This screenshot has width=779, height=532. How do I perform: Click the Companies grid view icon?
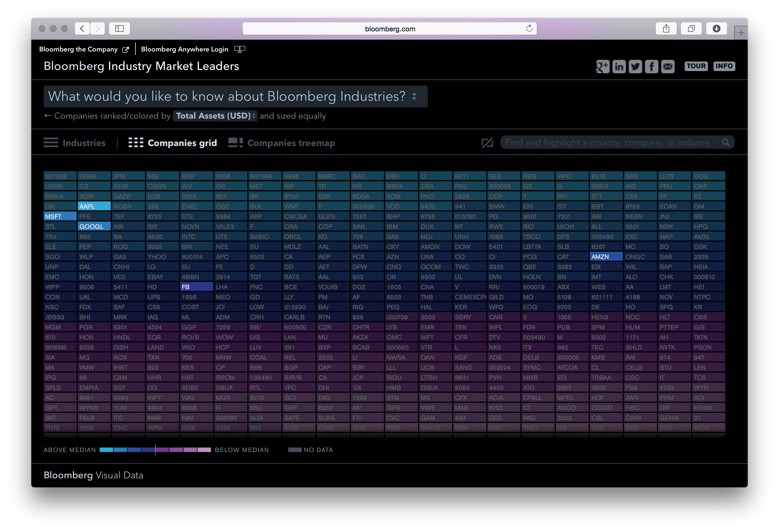136,142
